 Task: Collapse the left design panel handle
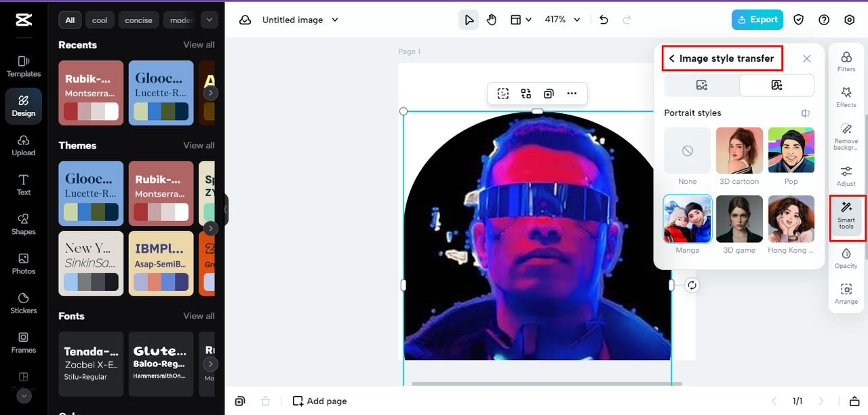point(226,210)
